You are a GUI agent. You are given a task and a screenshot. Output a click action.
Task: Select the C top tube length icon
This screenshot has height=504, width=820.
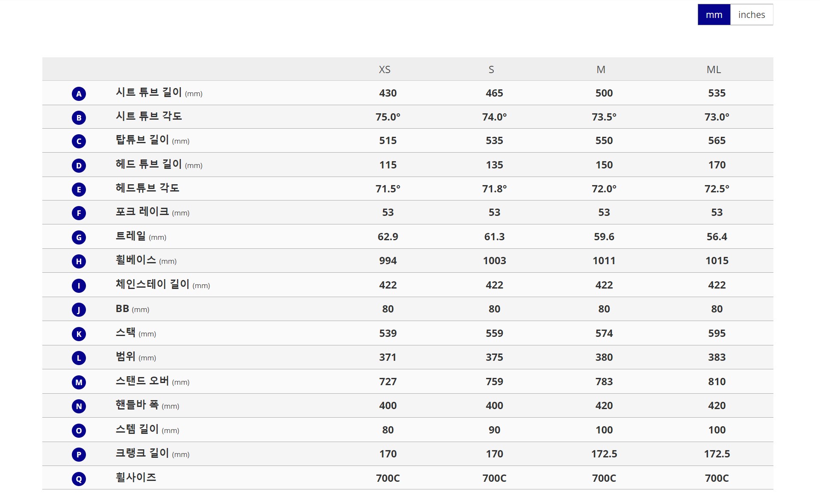79,141
